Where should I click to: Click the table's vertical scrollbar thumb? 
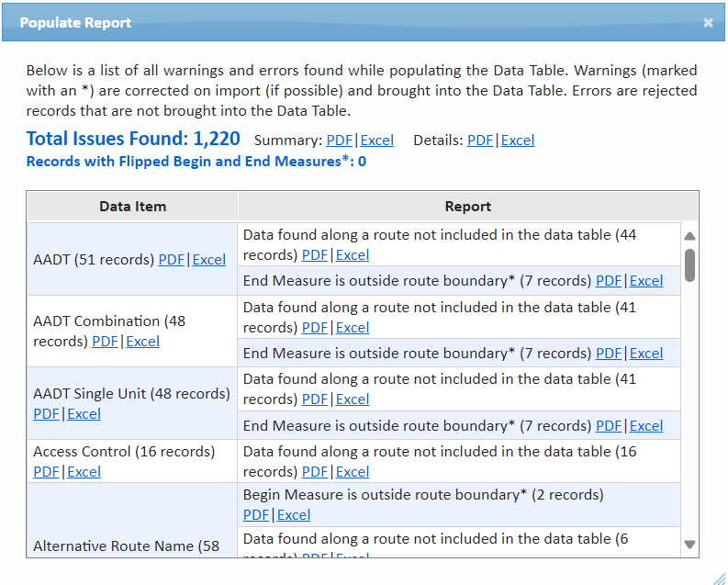coord(689,264)
